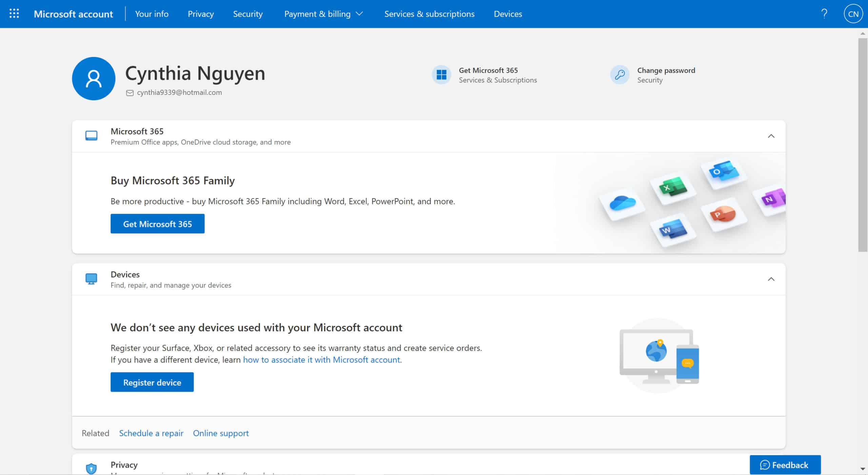This screenshot has height=475, width=868.
Task: Click the devices illustration with globe and phone
Action: pos(658,356)
